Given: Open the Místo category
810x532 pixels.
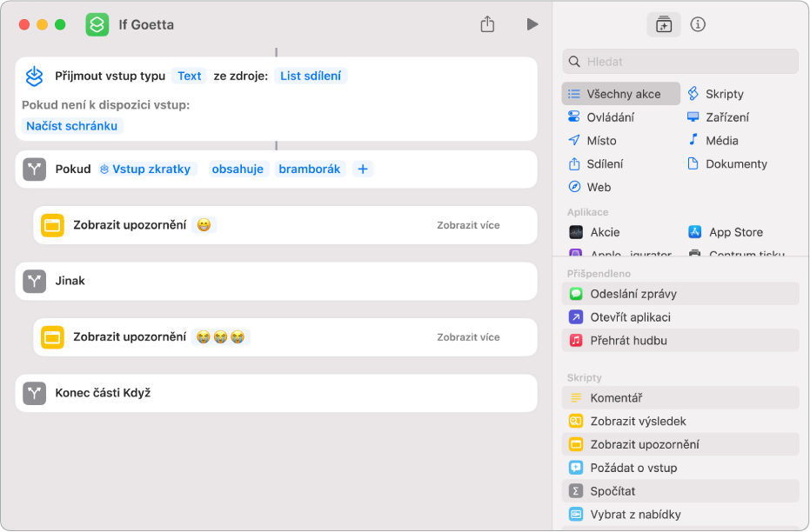Looking at the screenshot, I should [x=592, y=140].
